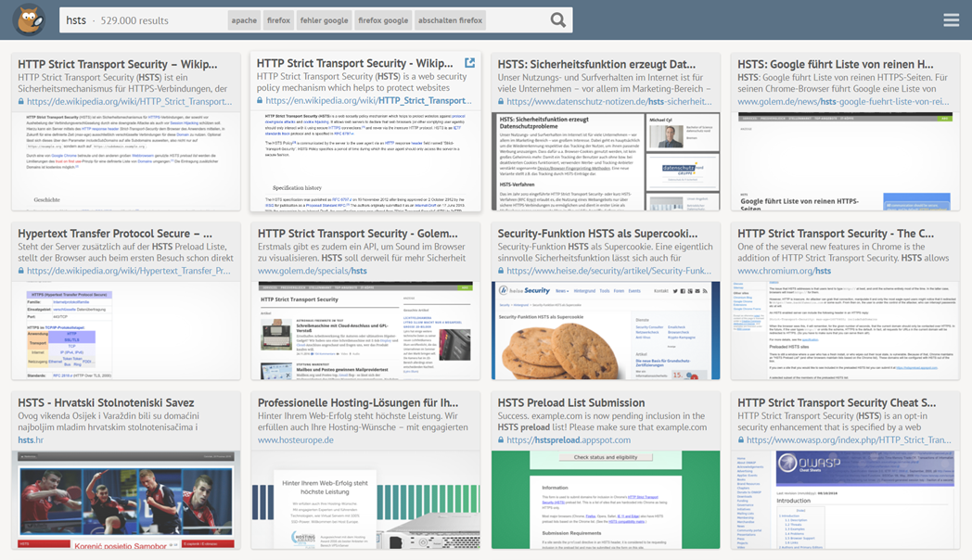This screenshot has width=972, height=560.
Task: Follow the en.wikipedia.org/wiki/HTTP_Strict_Transport URL
Action: click(368, 100)
